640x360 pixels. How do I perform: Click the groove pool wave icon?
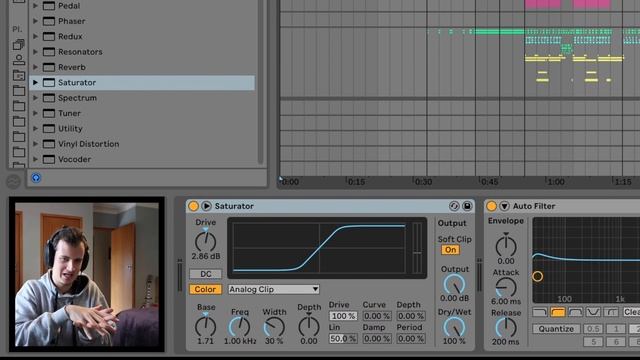point(13,181)
